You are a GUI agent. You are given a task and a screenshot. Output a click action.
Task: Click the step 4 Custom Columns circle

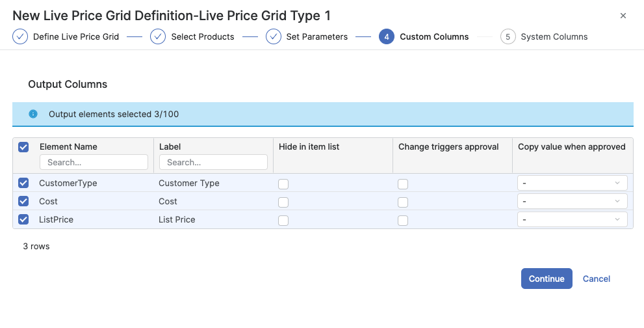(387, 36)
